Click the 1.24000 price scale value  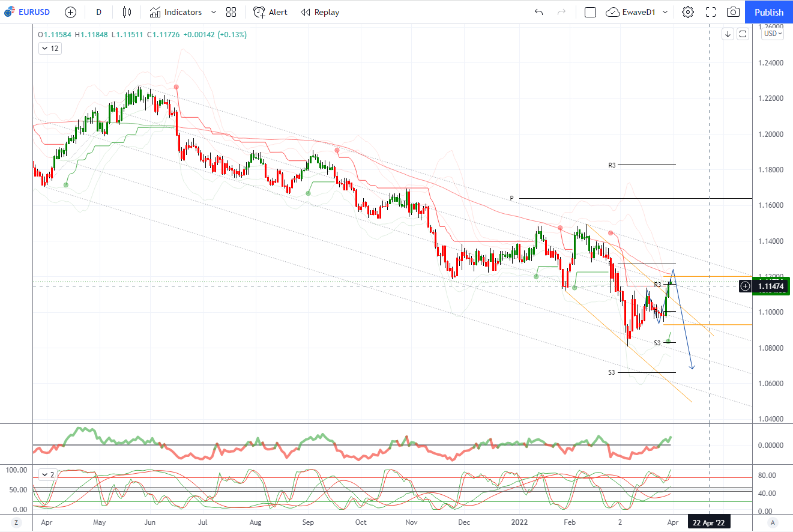point(770,63)
